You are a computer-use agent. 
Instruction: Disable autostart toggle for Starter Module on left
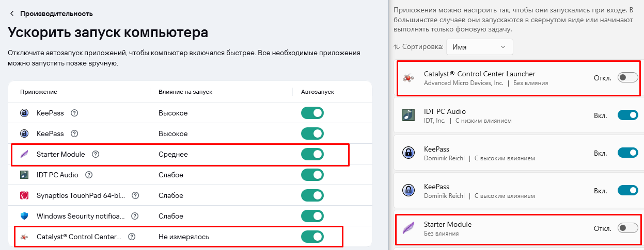pyautogui.click(x=312, y=154)
